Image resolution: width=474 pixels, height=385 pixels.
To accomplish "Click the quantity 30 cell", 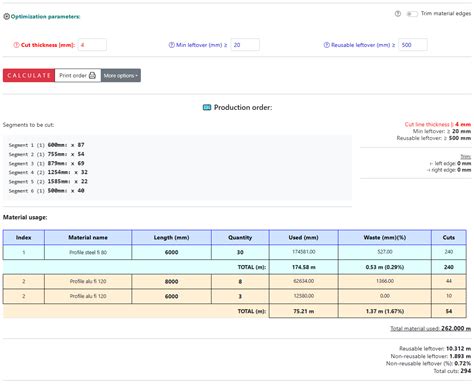I will click(240, 252).
